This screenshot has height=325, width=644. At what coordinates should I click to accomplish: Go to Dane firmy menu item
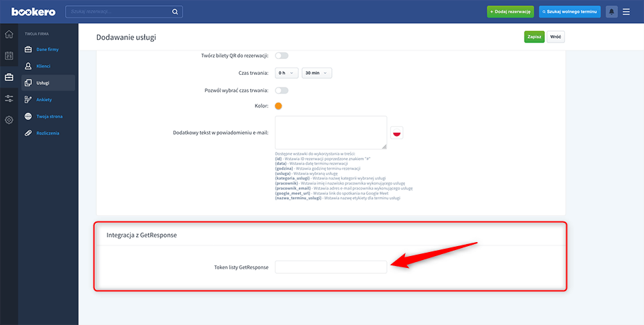48,49
